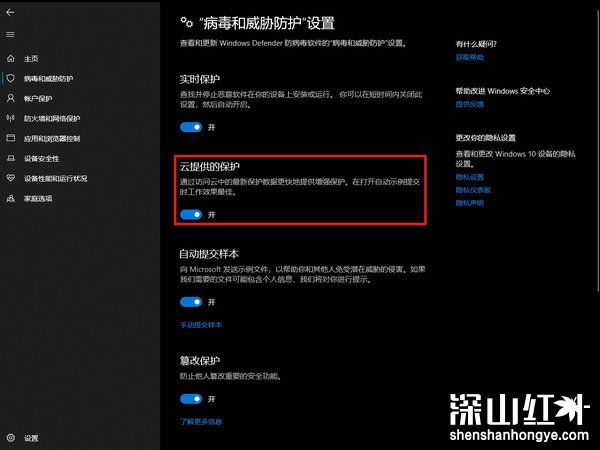Click the 帮助改进 Windows 安全中心 heading
Screen dimensions: 600x450
point(502,91)
